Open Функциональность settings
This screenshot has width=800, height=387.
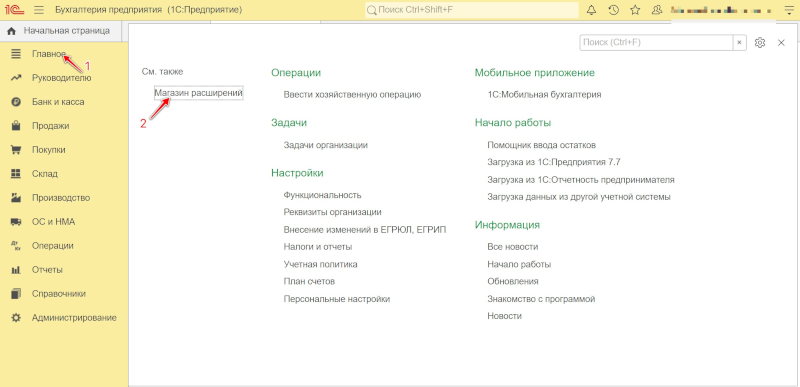[322, 195]
